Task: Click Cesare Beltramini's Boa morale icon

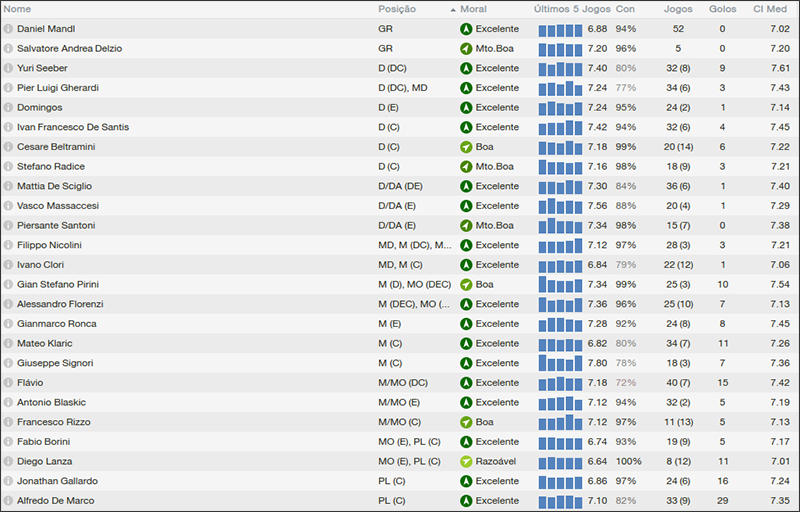Action: [x=466, y=147]
